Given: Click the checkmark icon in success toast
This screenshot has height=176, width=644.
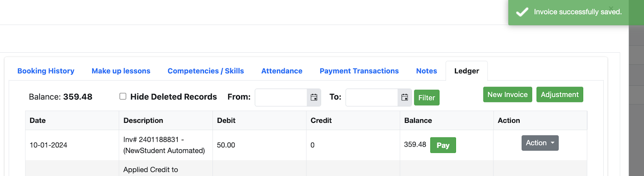Looking at the screenshot, I should (x=522, y=12).
